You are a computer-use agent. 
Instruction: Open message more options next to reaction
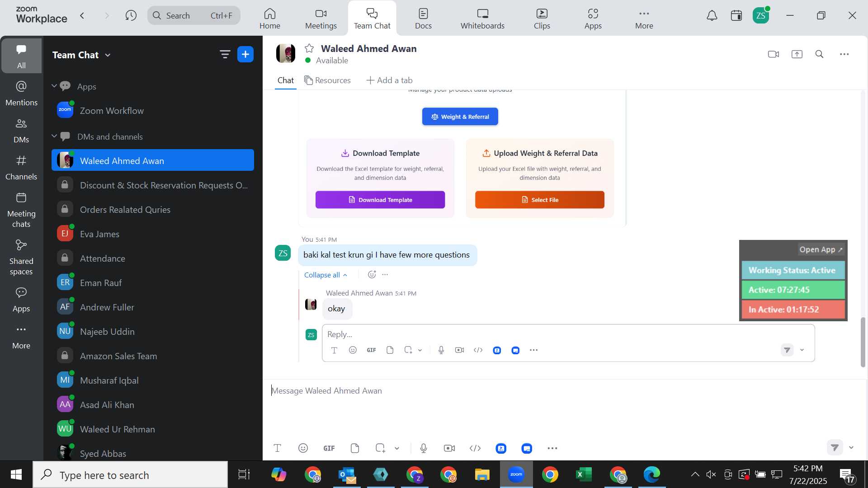[385, 274]
